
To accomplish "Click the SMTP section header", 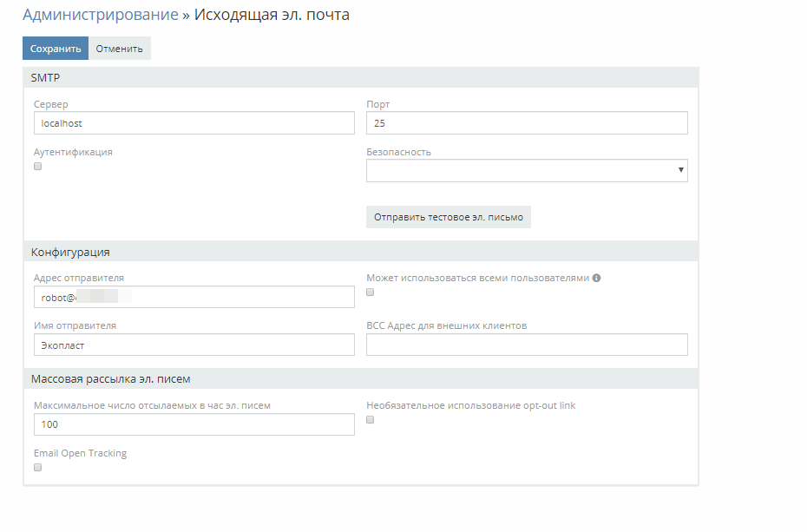I will coord(45,78).
